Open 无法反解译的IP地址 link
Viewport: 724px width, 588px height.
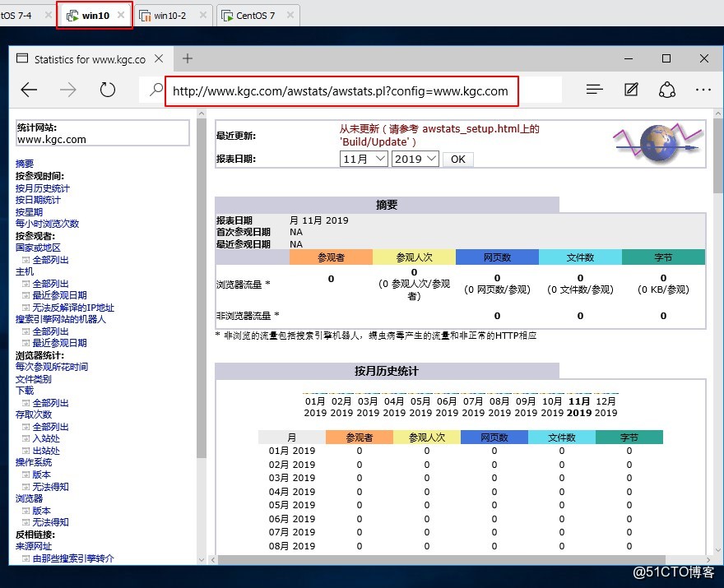tap(73, 308)
